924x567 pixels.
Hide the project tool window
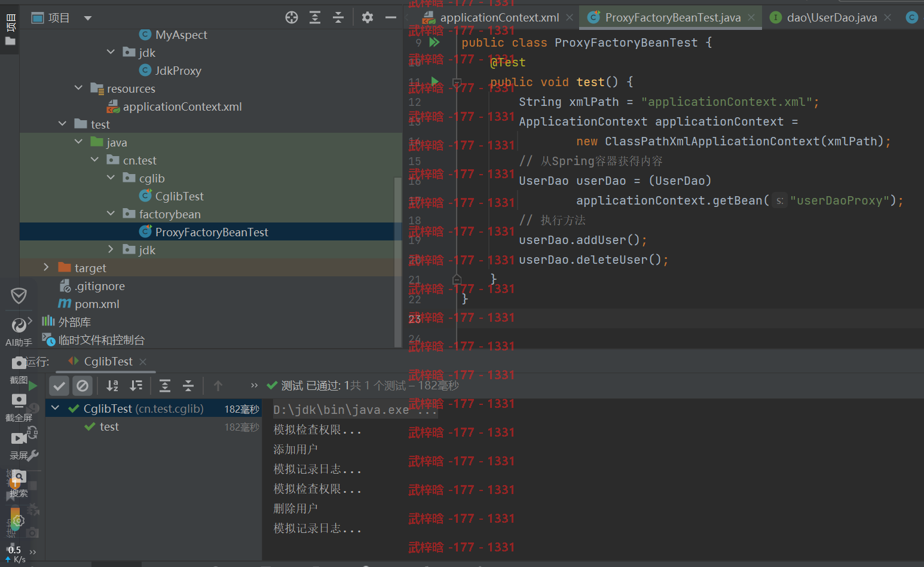391,17
